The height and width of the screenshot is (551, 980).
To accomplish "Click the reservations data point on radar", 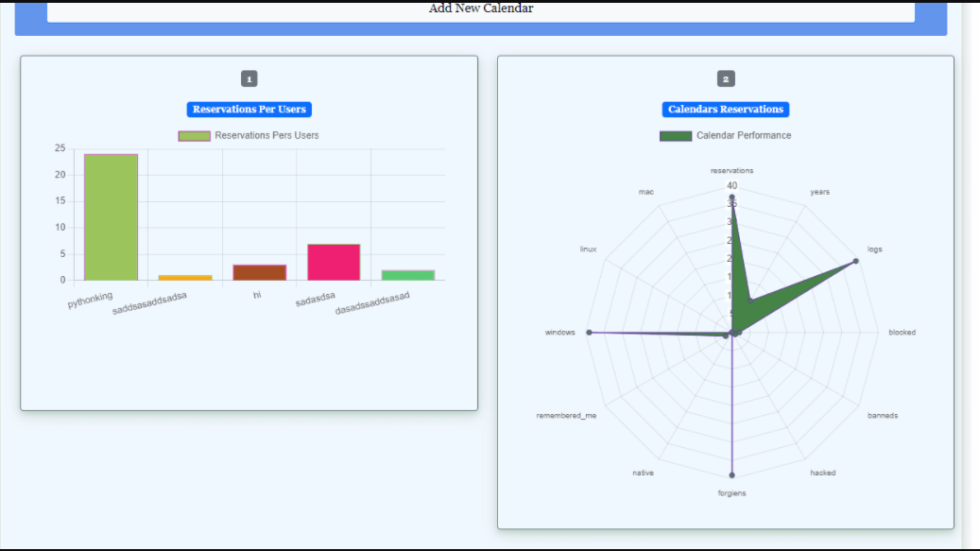I will point(731,198).
